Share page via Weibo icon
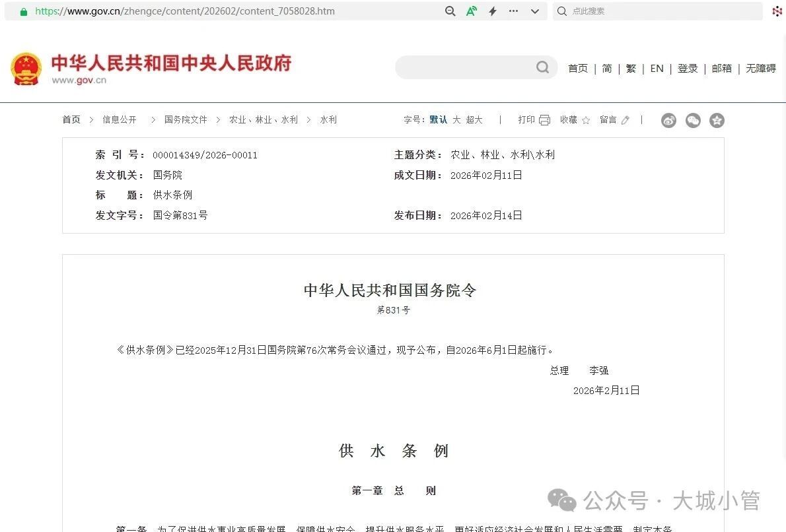This screenshot has width=786, height=532. pos(669,120)
